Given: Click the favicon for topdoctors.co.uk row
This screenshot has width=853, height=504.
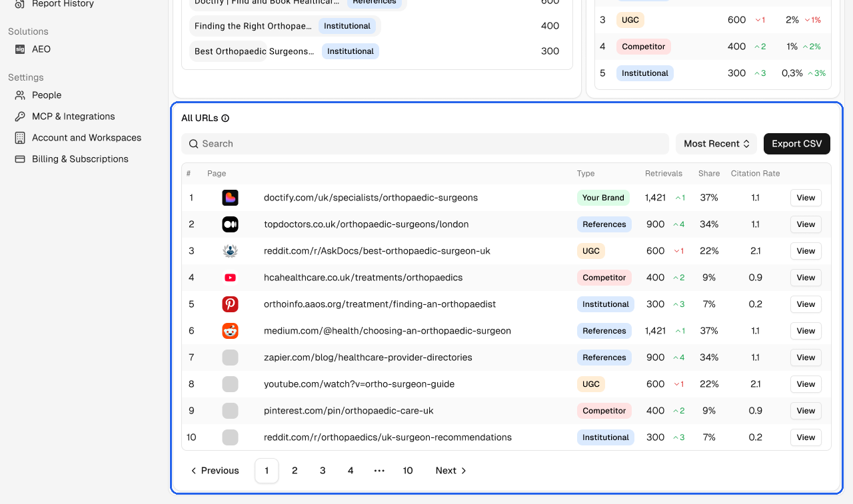Looking at the screenshot, I should click(230, 224).
